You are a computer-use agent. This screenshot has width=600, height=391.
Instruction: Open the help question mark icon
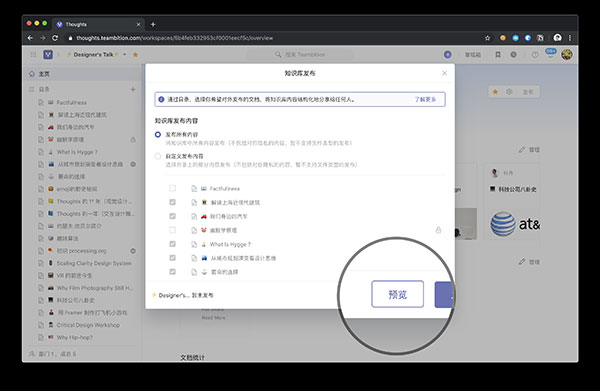(535, 55)
